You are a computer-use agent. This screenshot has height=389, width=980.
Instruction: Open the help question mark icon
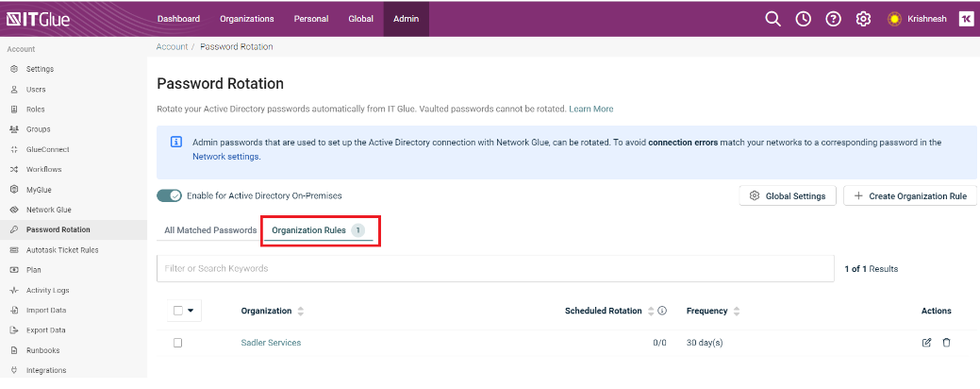[x=833, y=20]
